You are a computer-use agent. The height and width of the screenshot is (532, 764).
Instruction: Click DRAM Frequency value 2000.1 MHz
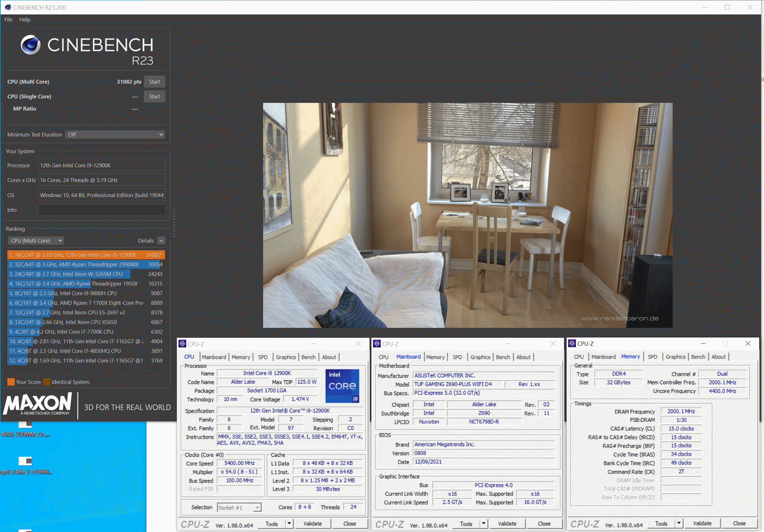[x=681, y=411]
